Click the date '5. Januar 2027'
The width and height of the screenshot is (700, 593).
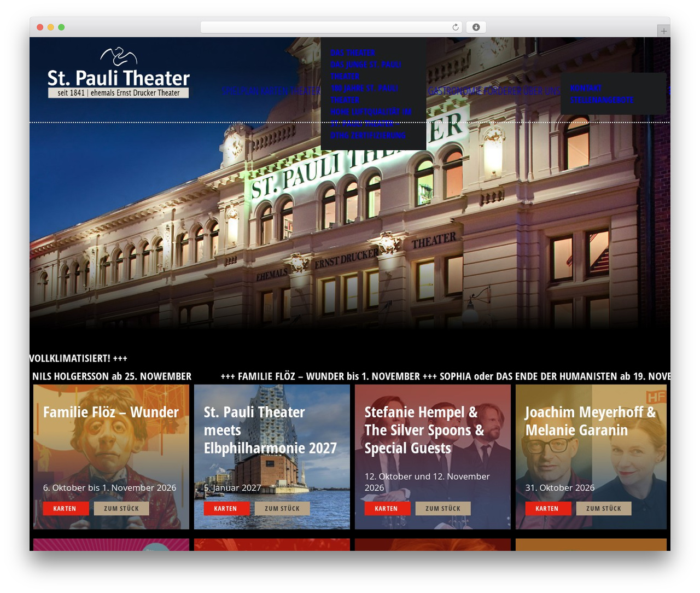pos(232,487)
